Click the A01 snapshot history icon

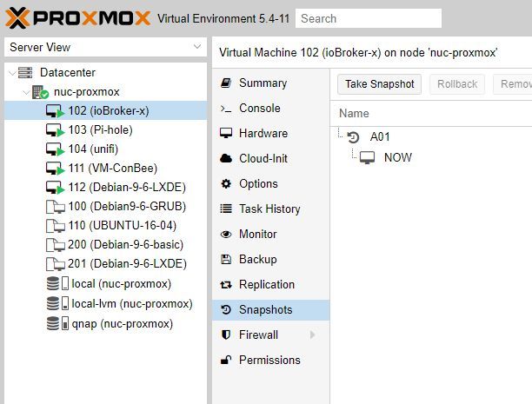pyautogui.click(x=354, y=137)
